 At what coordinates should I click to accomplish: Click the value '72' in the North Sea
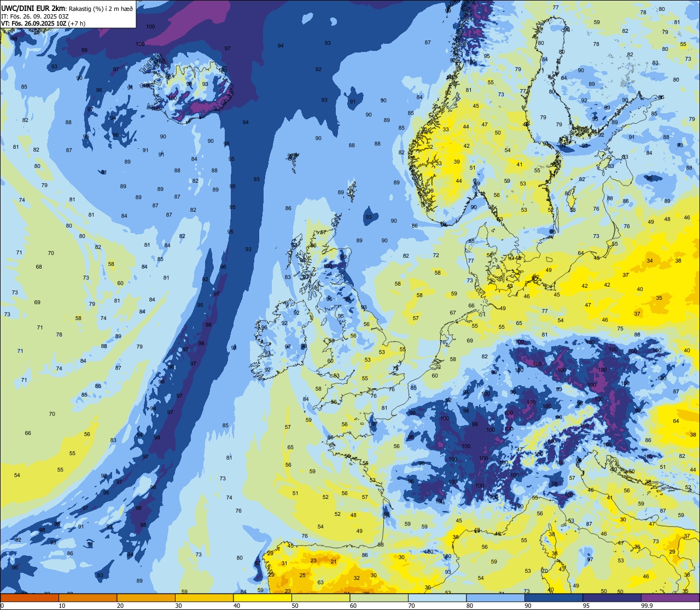pyautogui.click(x=436, y=255)
